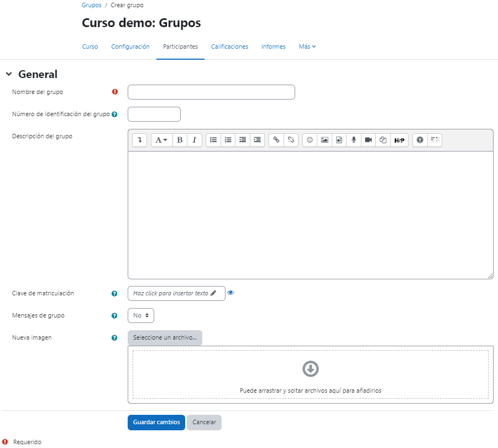
Task: Click the record audio microphone icon
Action: click(354, 140)
